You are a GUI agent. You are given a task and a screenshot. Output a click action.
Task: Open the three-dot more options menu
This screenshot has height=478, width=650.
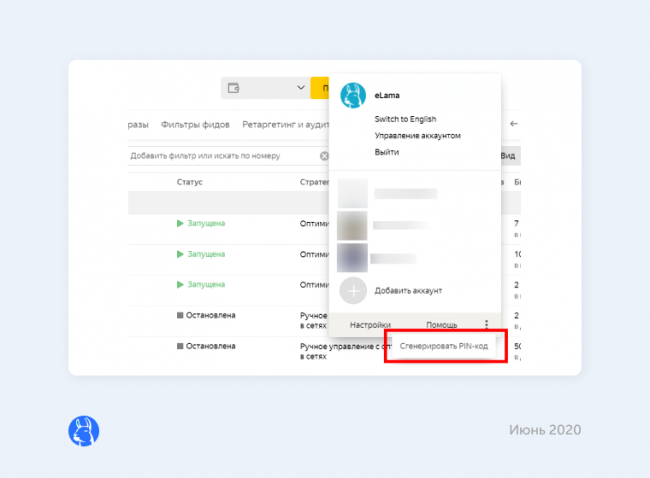[x=486, y=325]
